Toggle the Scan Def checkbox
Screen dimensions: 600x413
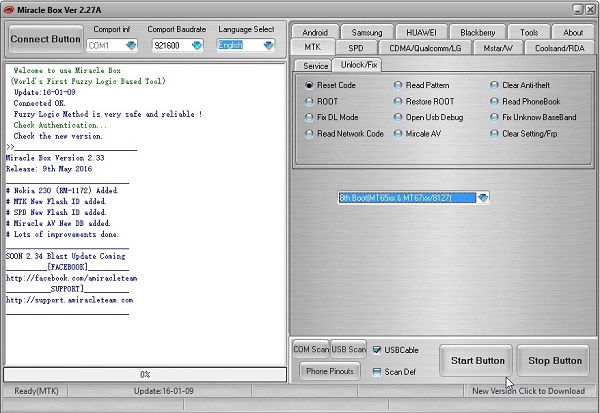coord(376,372)
